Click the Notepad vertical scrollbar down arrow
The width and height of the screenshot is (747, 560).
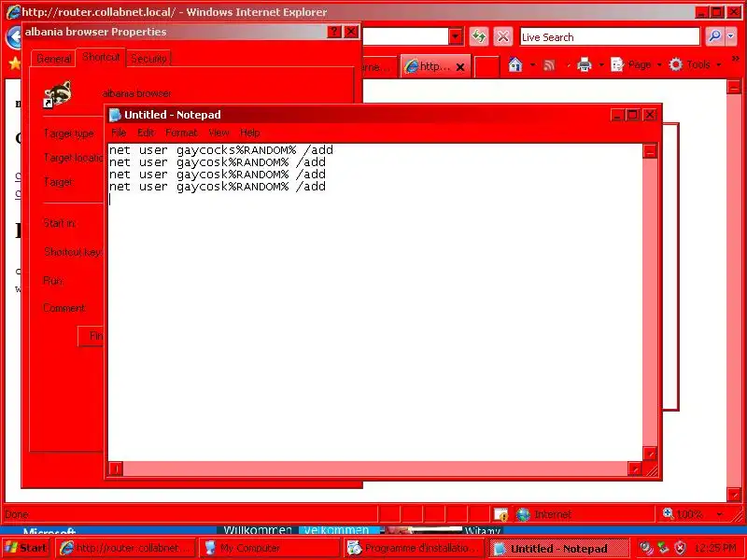pyautogui.click(x=650, y=454)
